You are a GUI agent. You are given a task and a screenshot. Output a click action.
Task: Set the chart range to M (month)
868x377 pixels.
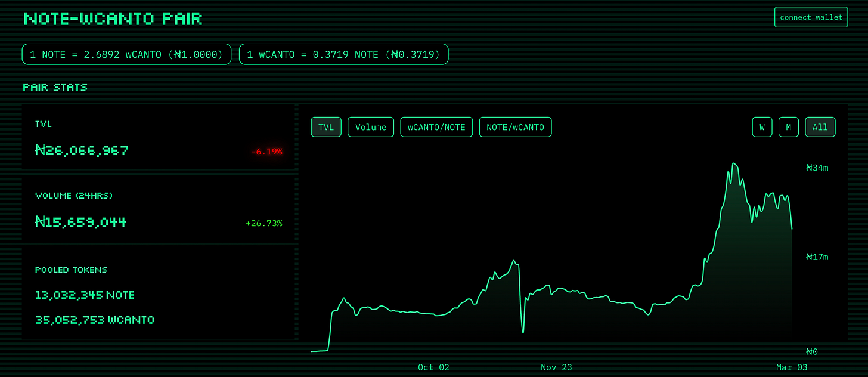[x=789, y=127]
